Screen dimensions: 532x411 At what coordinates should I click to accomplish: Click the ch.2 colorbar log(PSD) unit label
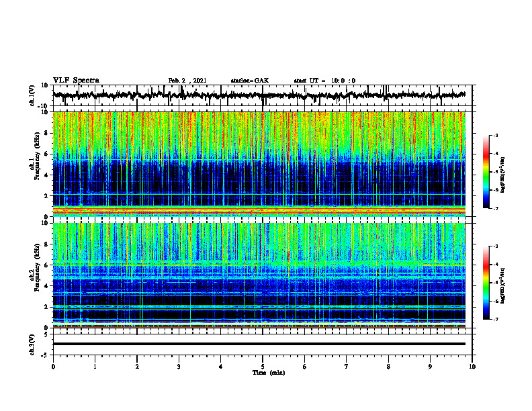503,285
